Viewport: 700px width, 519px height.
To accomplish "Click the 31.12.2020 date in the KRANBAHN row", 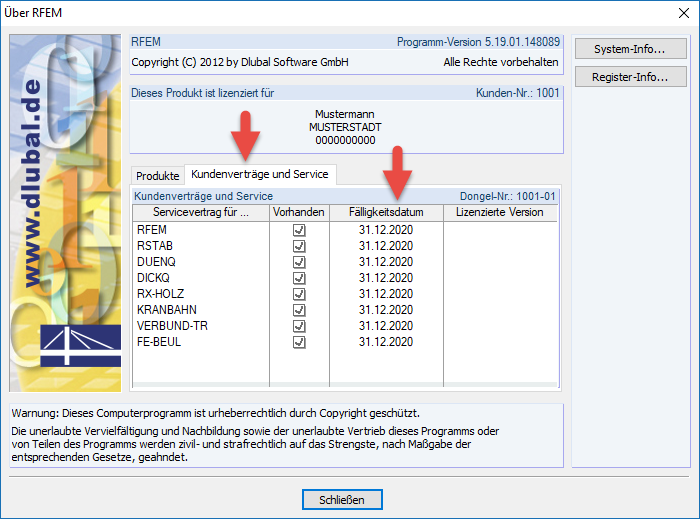I will click(386, 310).
